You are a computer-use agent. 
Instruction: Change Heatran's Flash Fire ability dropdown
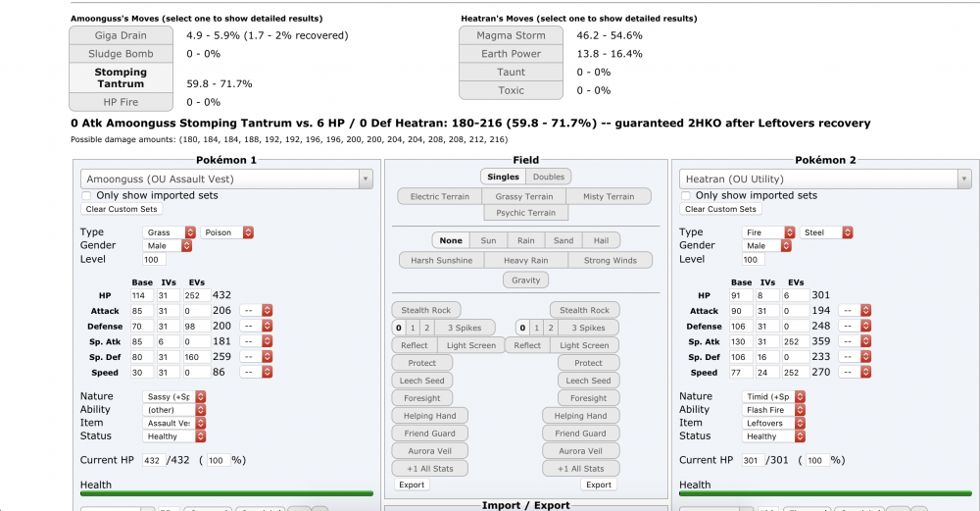pyautogui.click(x=774, y=410)
